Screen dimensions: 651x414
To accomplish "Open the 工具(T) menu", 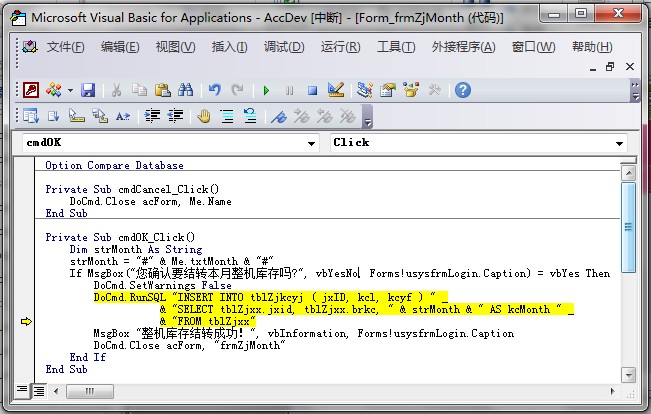I will tap(396, 47).
